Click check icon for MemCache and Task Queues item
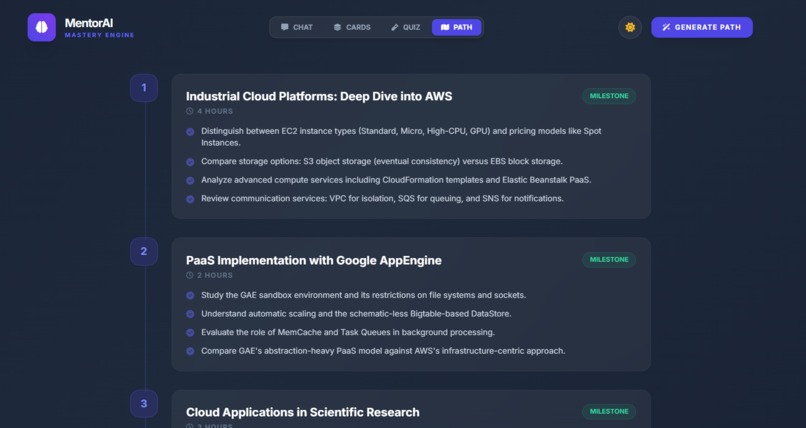This screenshot has height=428, width=806. coord(190,332)
